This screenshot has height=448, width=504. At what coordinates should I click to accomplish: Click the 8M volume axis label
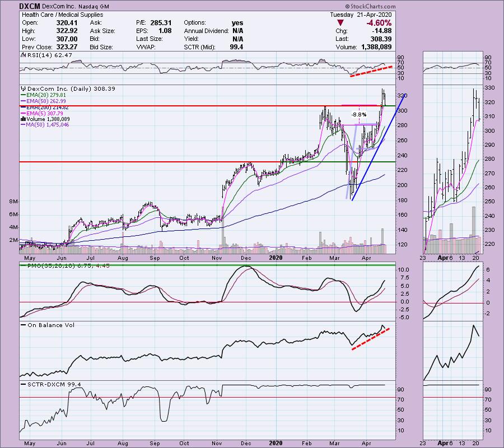point(13,202)
